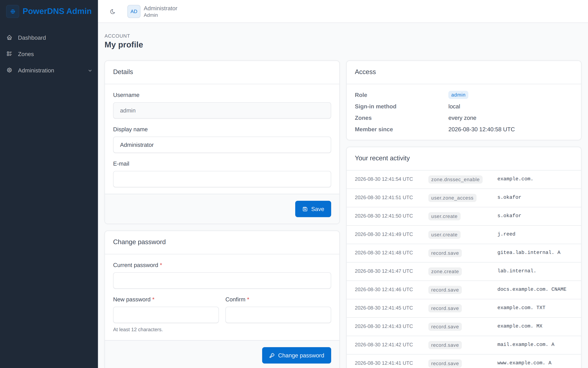This screenshot has height=368, width=588.
Task: Click the example.com. TXT record entry
Action: point(521,308)
